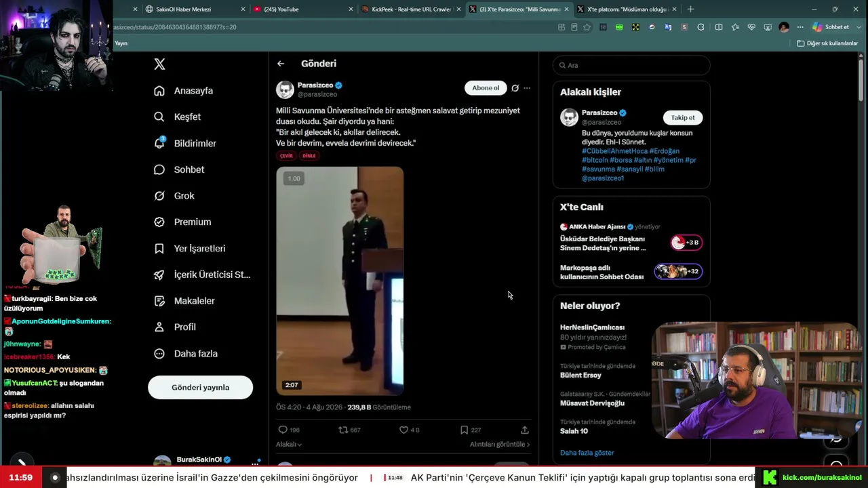Bookmark the post with the 227 icon
The width and height of the screenshot is (868, 488).
click(464, 430)
